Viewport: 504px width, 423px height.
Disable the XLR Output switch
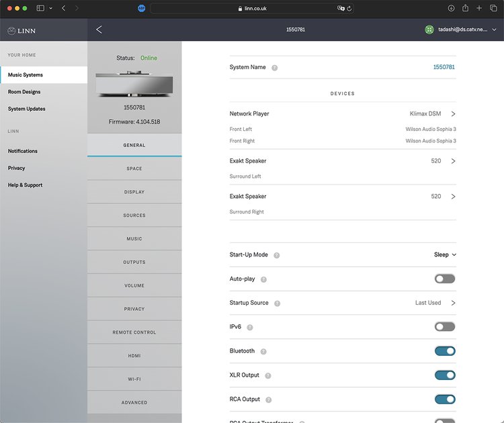[444, 375]
